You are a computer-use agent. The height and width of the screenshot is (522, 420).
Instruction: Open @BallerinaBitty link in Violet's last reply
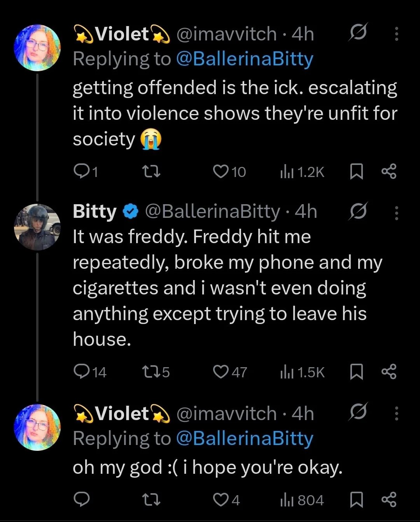point(245,439)
